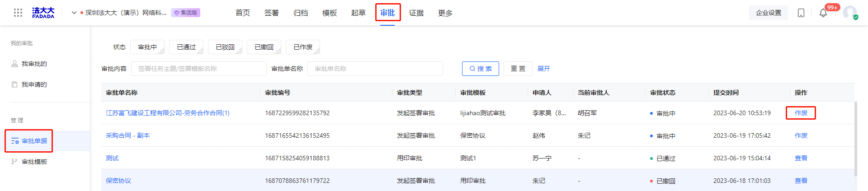The height and width of the screenshot is (191, 868).
Task: Open the 采购合同 - 副本 approval link
Action: [128, 135]
